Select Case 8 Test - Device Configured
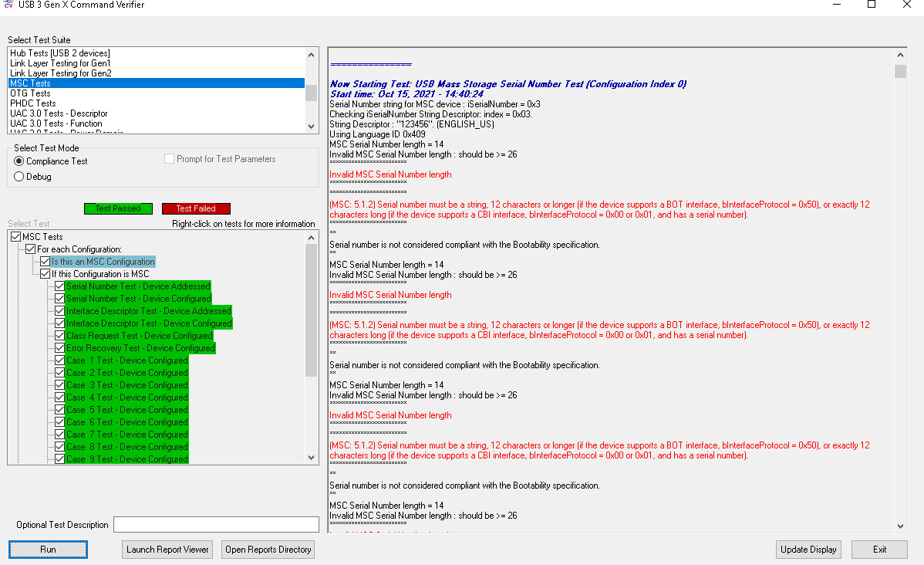Viewport: 924px width, 565px height. (126, 447)
